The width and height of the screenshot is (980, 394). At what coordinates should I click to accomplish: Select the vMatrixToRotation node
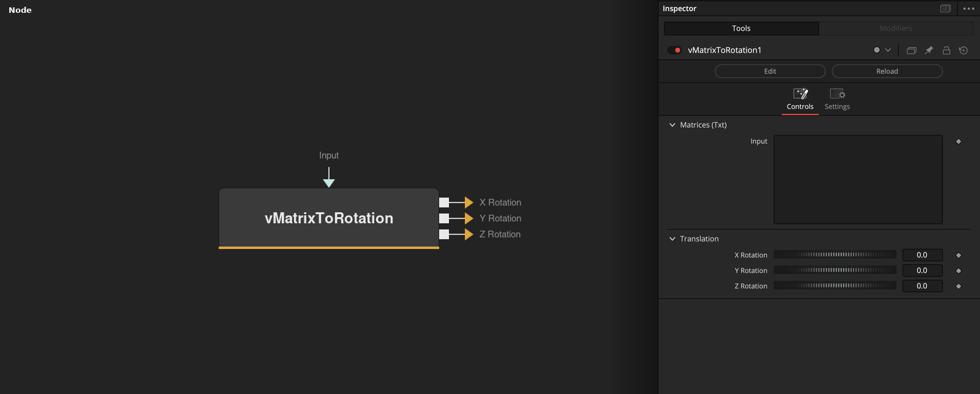(329, 218)
